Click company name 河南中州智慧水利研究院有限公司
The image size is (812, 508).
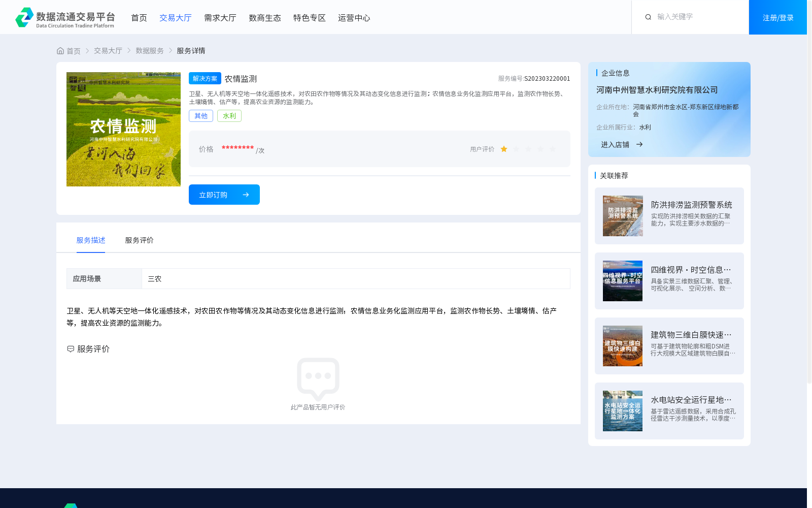coord(657,90)
